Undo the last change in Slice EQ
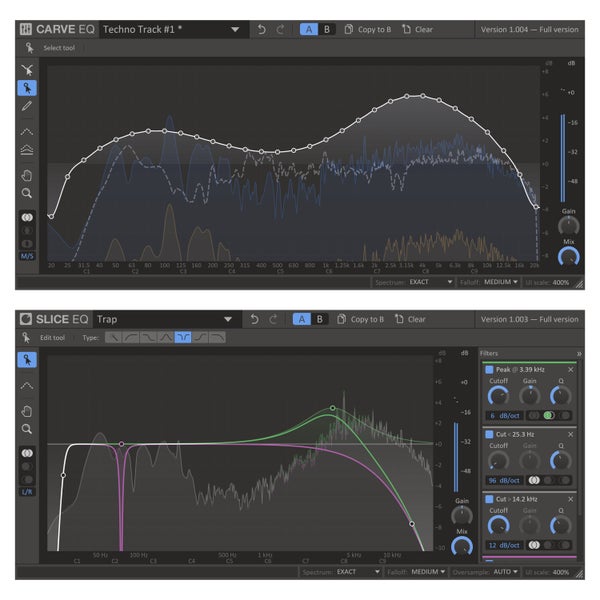 pos(254,319)
